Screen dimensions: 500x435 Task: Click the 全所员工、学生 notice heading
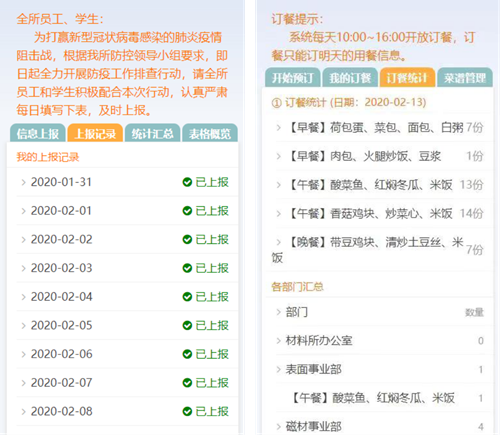click(x=60, y=19)
